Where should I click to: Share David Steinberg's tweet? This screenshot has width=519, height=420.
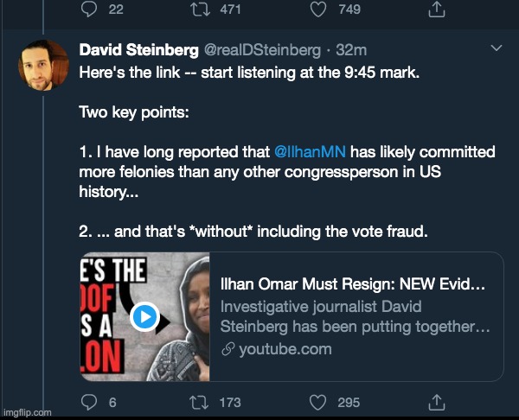[x=438, y=402]
